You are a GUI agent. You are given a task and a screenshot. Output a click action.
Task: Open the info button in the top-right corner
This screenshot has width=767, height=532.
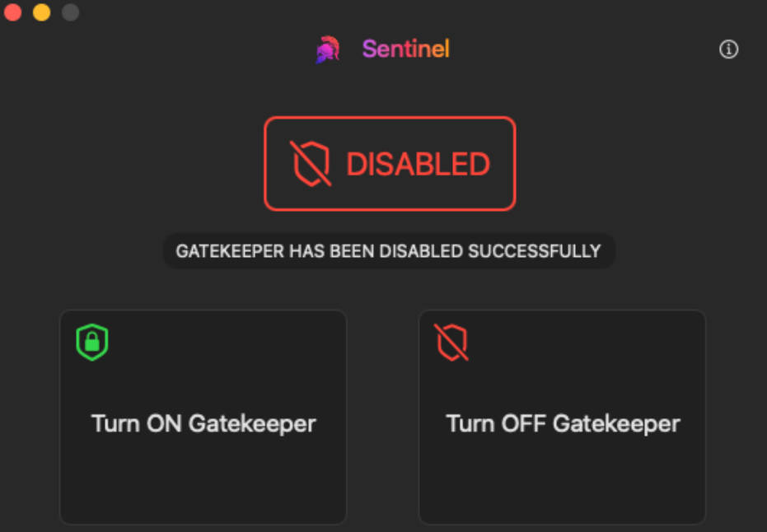(728, 49)
